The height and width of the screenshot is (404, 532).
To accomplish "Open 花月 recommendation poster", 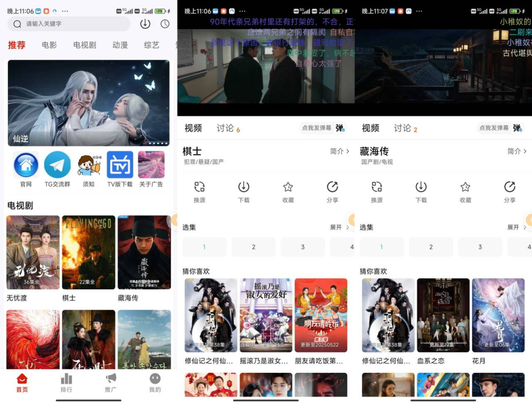I will pos(498,315).
